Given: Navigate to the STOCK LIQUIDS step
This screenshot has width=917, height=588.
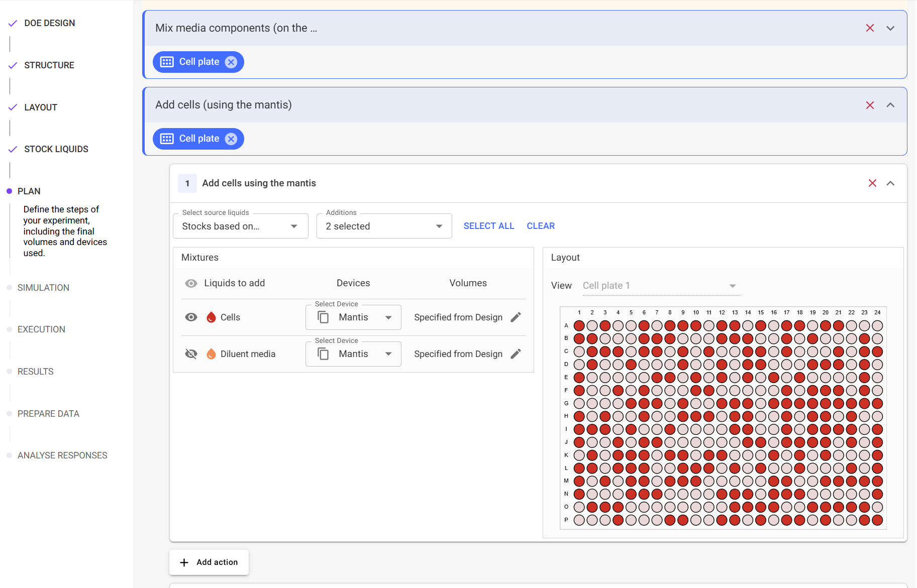Looking at the screenshot, I should point(56,149).
